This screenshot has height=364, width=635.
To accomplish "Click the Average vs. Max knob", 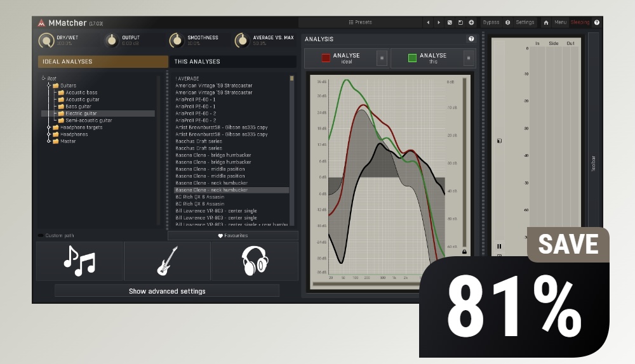I will click(242, 41).
